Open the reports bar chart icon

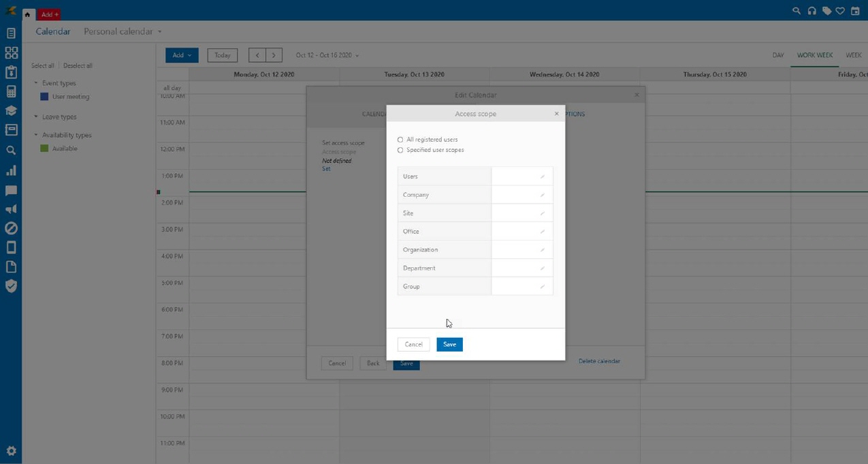(11, 170)
